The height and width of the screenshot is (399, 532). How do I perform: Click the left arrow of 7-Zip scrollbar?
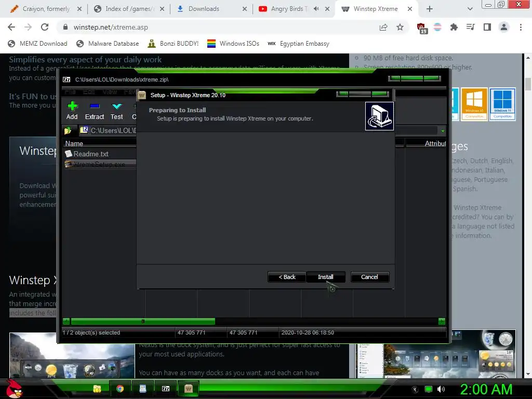66,321
